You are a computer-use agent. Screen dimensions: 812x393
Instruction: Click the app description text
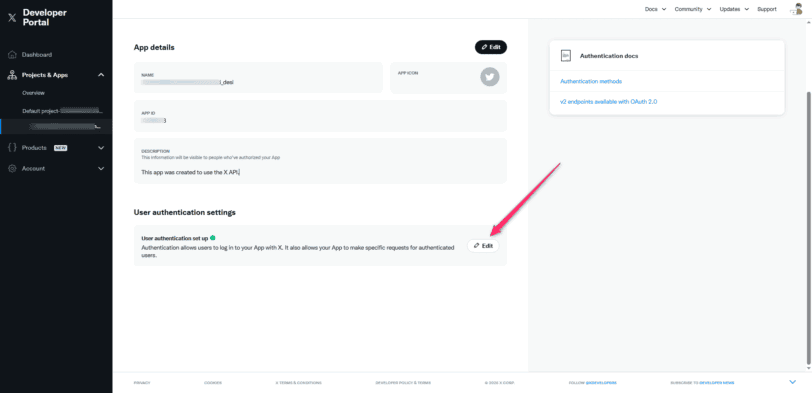point(191,172)
